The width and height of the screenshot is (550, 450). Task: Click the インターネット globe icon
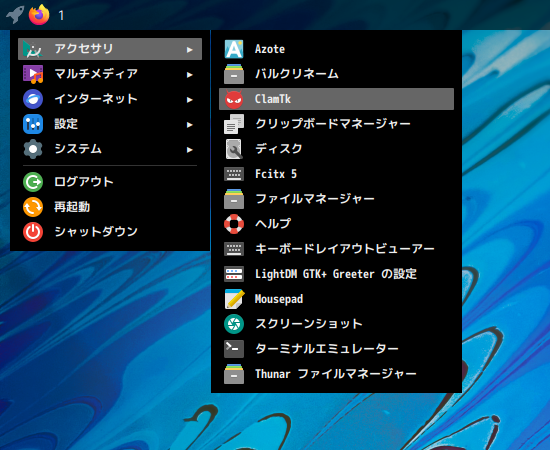(33, 99)
